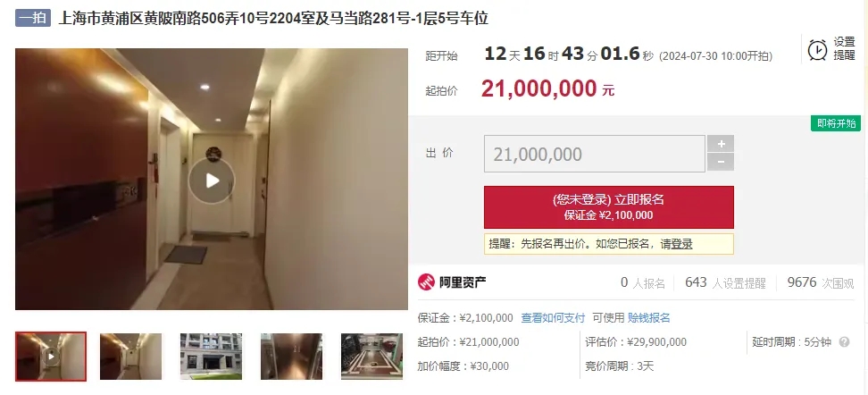868x395 pixels.
Task: Click the 即将开始 status badge
Action: coord(836,123)
